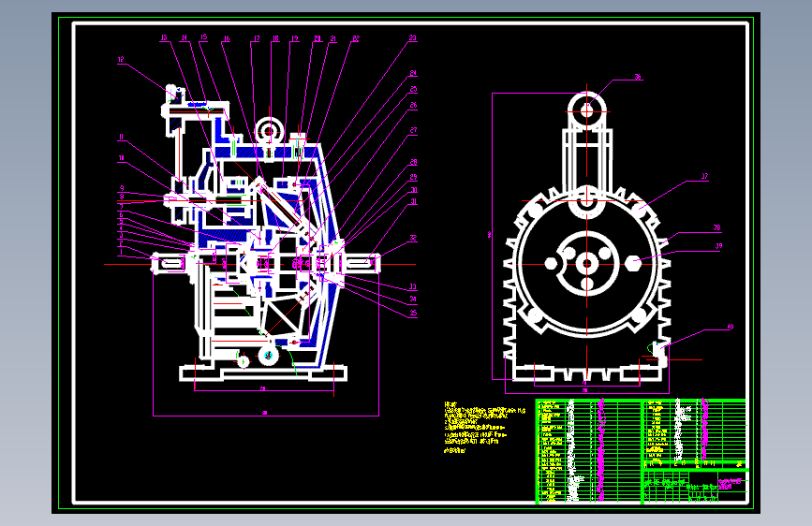Pick part label 25

pos(413,90)
